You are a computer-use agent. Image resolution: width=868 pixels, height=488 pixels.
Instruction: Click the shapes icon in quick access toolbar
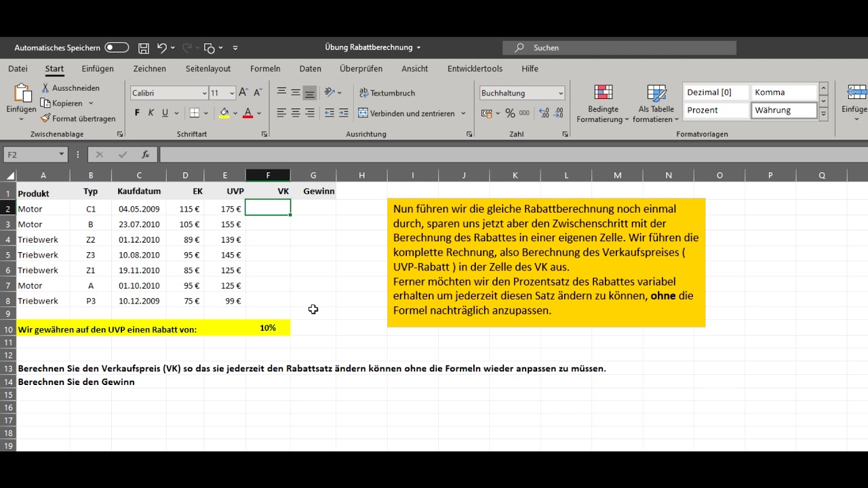pos(210,47)
